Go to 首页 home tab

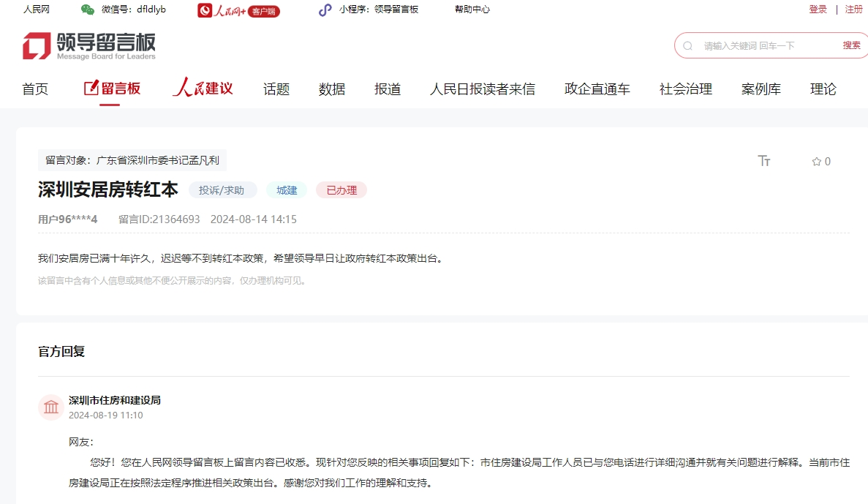click(35, 89)
